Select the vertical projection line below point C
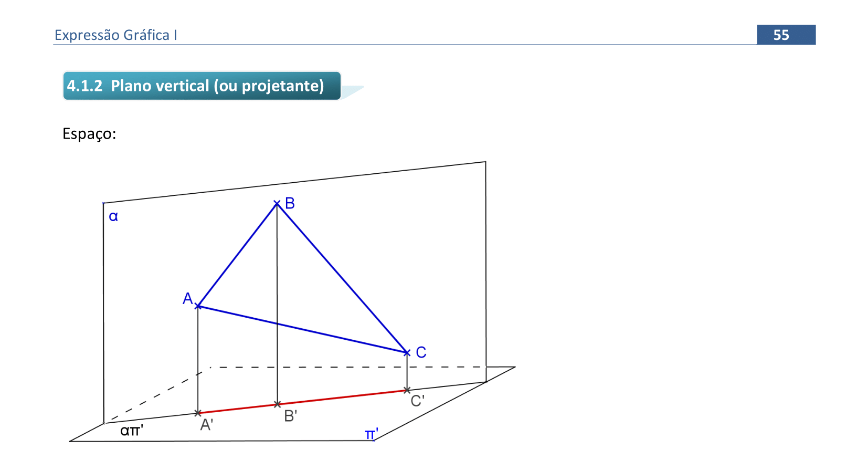 pyautogui.click(x=407, y=372)
